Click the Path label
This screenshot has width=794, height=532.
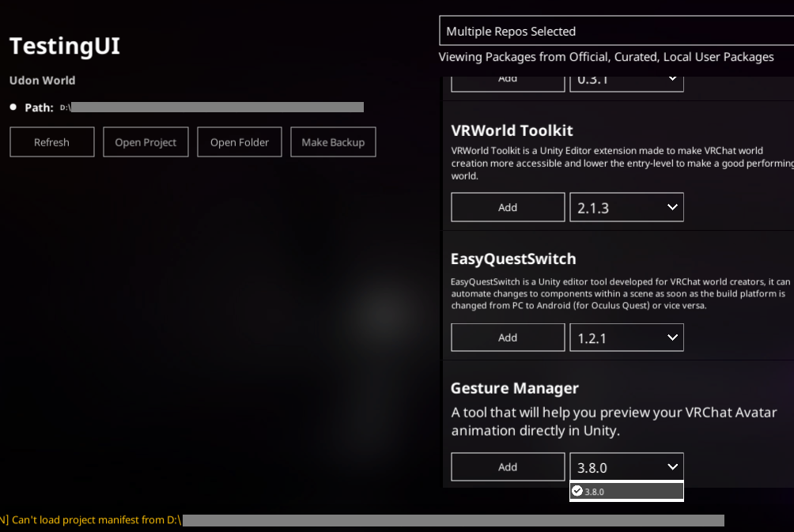click(x=39, y=108)
